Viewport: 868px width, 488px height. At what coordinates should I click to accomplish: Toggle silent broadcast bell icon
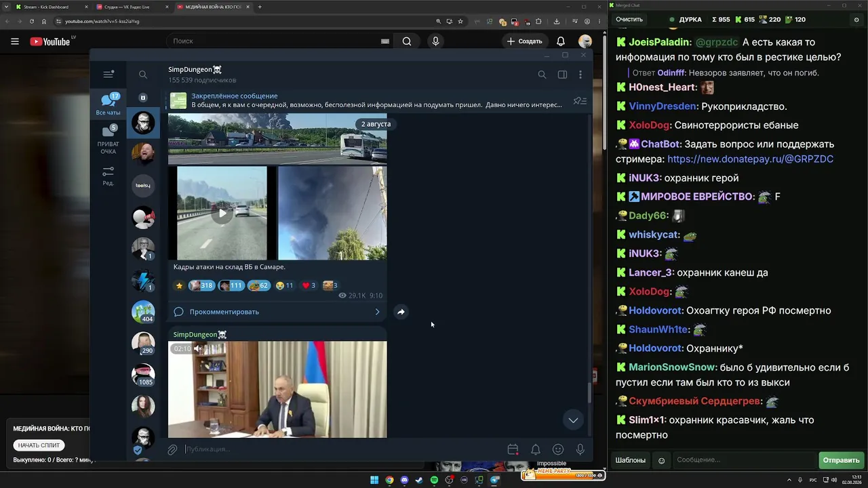[536, 449]
